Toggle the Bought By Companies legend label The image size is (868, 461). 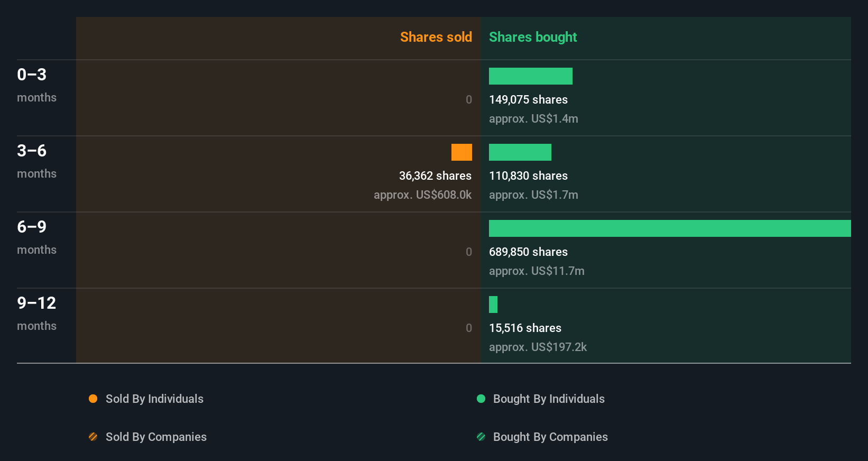coord(550,437)
